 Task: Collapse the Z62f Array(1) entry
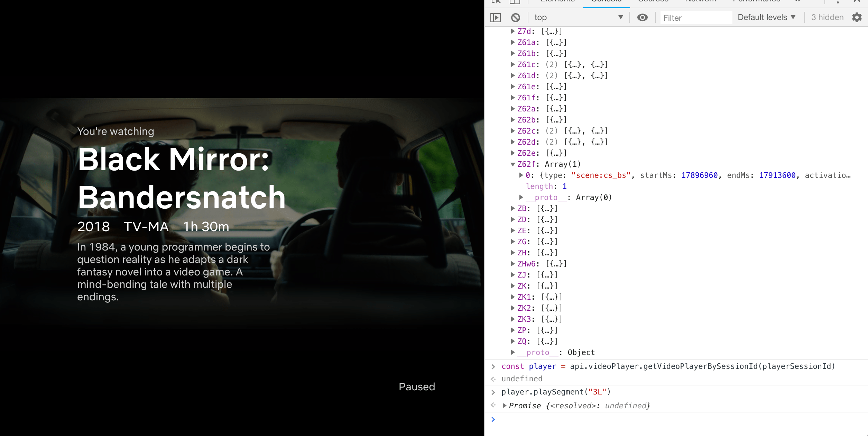pos(513,164)
